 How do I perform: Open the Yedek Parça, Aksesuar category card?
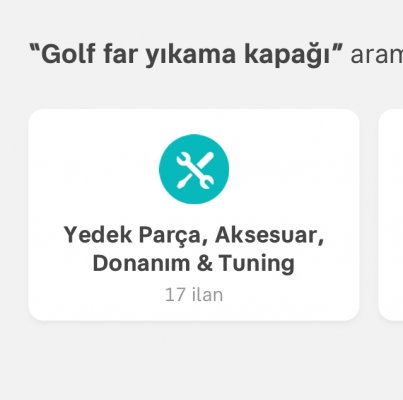194,215
